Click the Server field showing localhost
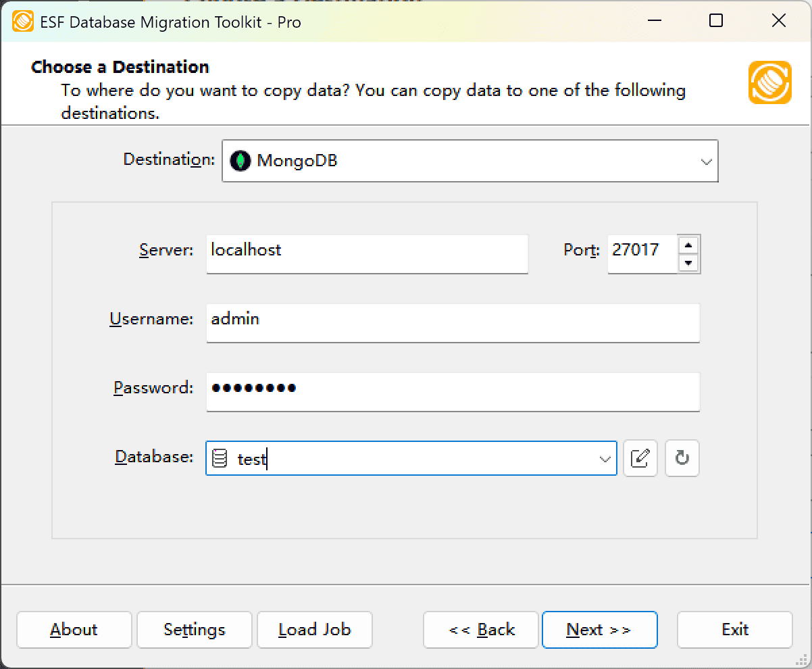 tap(367, 254)
